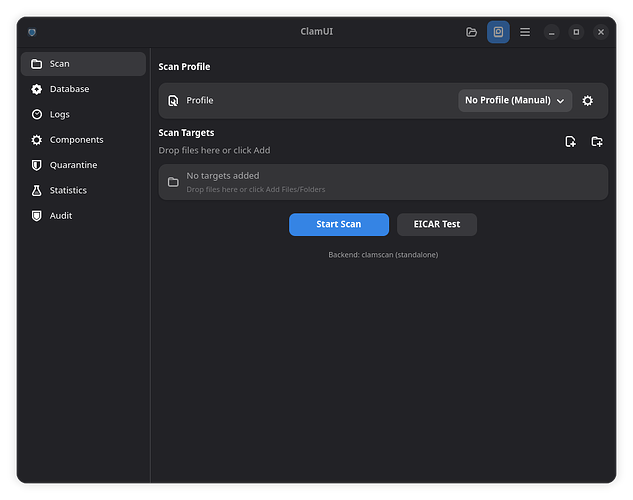This screenshot has width=633, height=500.
Task: Click the ClamUI window title
Action: tap(316, 31)
